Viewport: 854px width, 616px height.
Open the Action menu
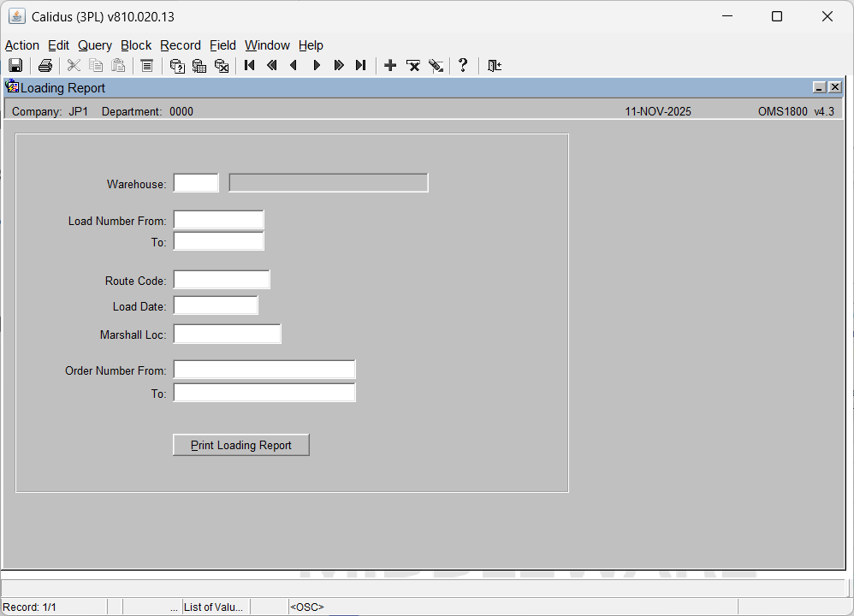(x=22, y=45)
